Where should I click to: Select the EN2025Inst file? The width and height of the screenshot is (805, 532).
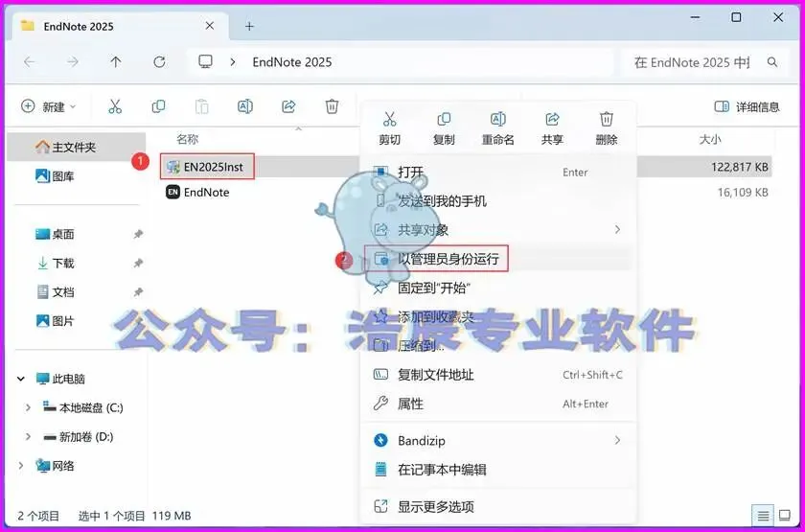[x=207, y=167]
